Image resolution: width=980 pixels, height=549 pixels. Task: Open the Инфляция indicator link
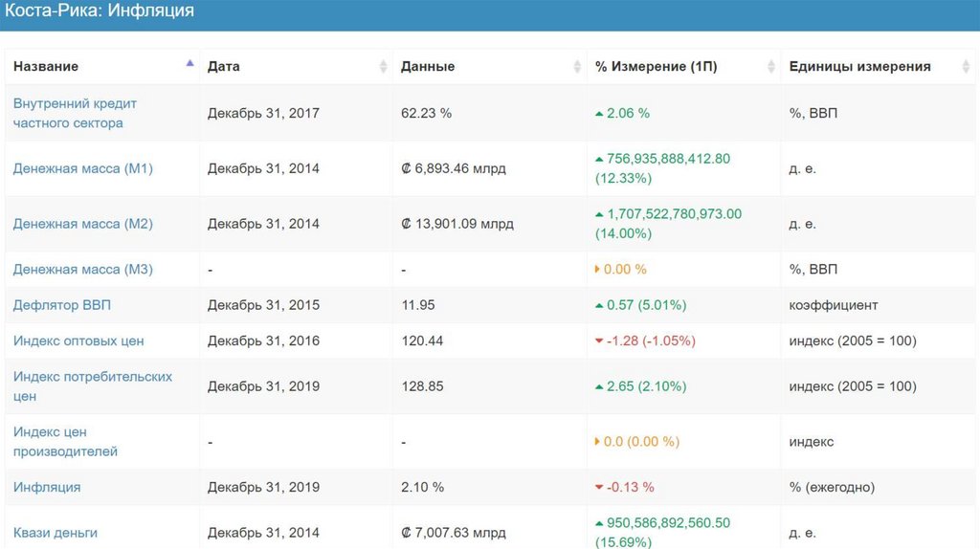pyautogui.click(x=47, y=487)
